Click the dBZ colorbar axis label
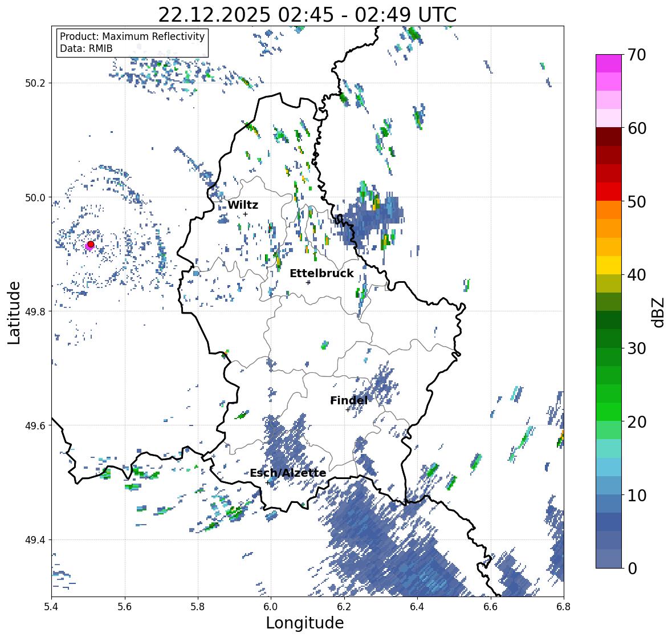This screenshot has height=637, width=672. [x=658, y=312]
